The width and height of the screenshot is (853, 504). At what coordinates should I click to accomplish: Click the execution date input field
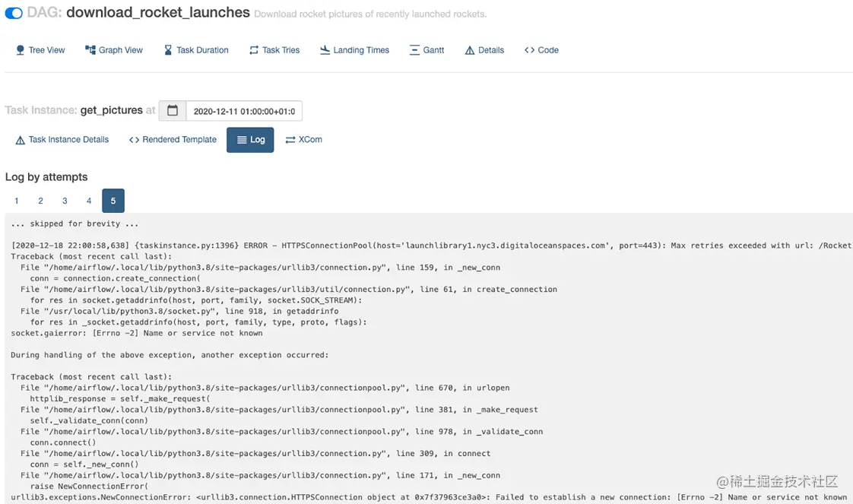[243, 111]
